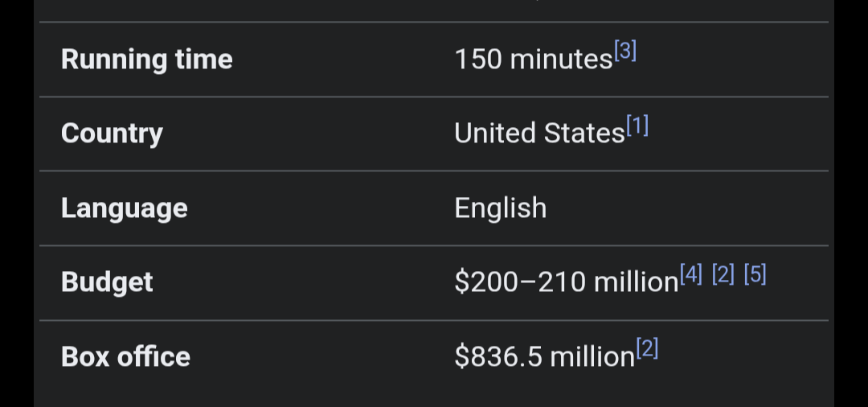Click the word minutes in Running time value
The width and height of the screenshot is (868, 407).
pyautogui.click(x=561, y=60)
